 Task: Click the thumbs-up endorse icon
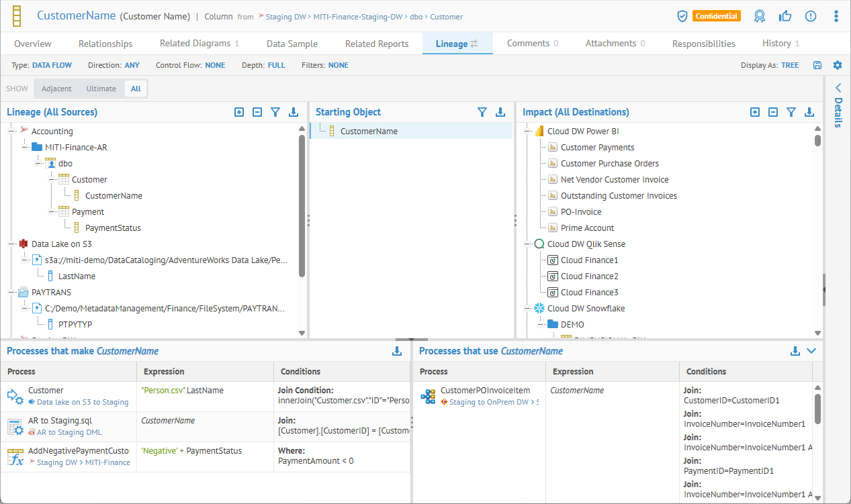785,16
